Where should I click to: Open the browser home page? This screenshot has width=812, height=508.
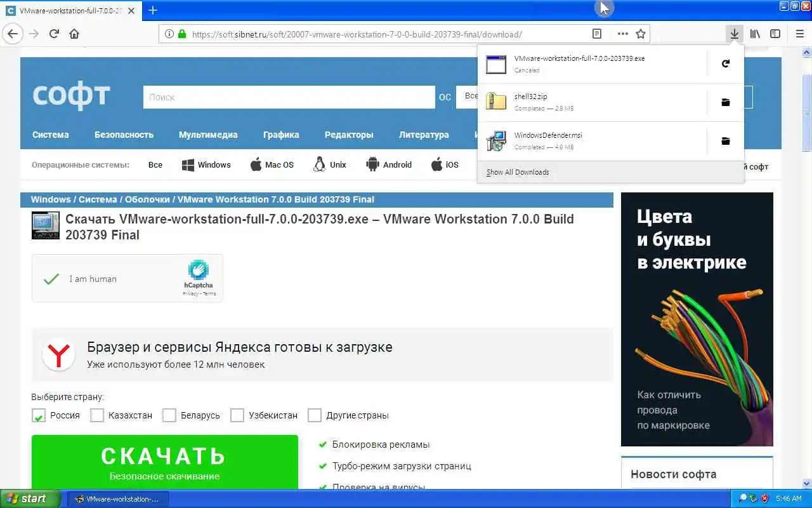(74, 34)
